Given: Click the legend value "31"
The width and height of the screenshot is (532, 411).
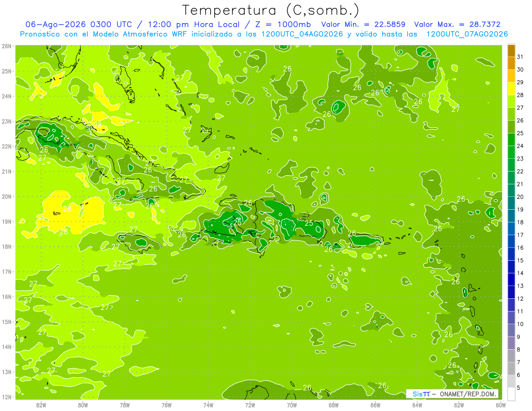Looking at the screenshot, I should (520, 57).
